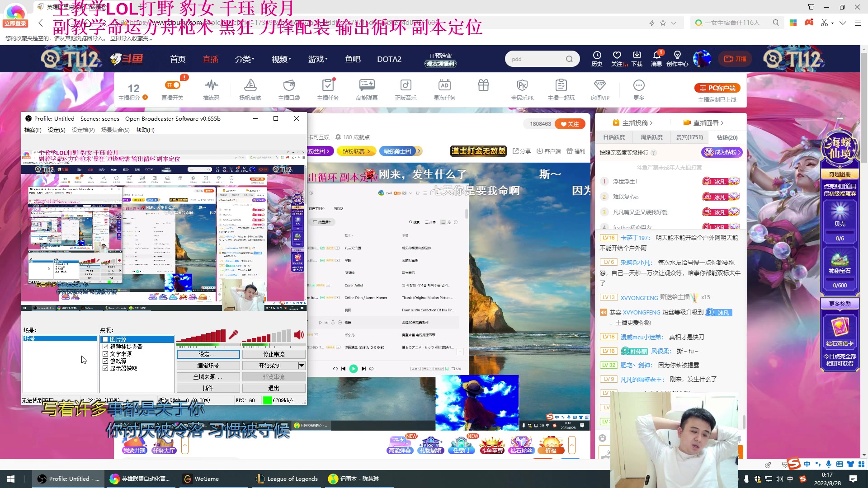Skip to next track in music player
The image size is (868, 488).
(x=363, y=369)
